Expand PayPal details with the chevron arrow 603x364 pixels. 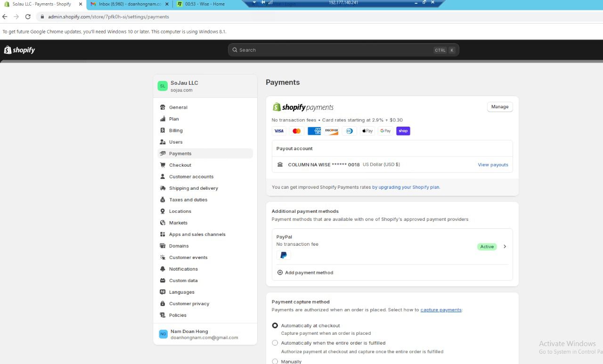[x=505, y=247]
